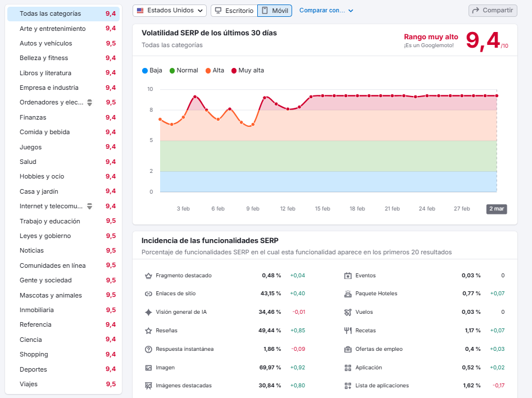Click the Fragmento destacado crown icon
Screen dimensions: 532x398
pos(148,276)
